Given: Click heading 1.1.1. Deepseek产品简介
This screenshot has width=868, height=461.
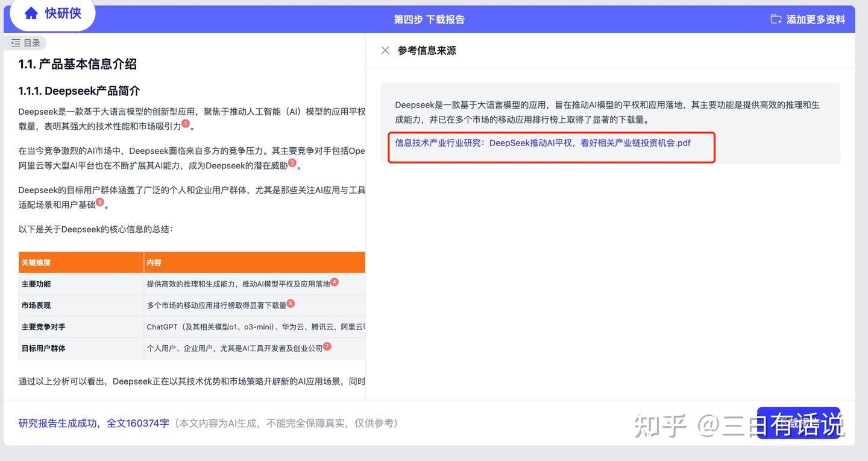Looking at the screenshot, I should point(79,91).
